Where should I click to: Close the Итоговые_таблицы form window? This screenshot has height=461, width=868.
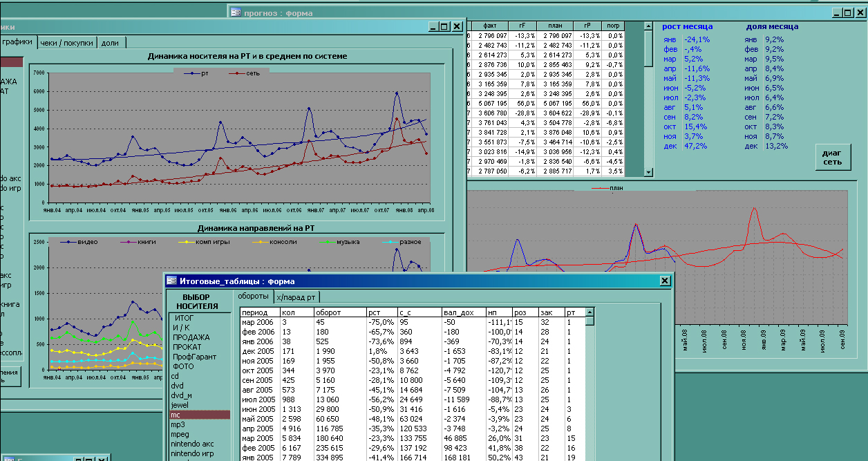(665, 281)
